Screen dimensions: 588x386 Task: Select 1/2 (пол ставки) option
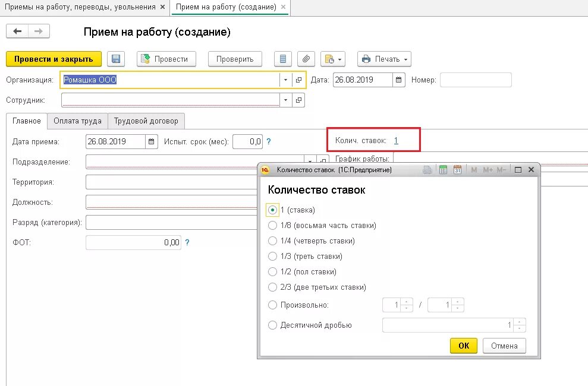click(273, 272)
